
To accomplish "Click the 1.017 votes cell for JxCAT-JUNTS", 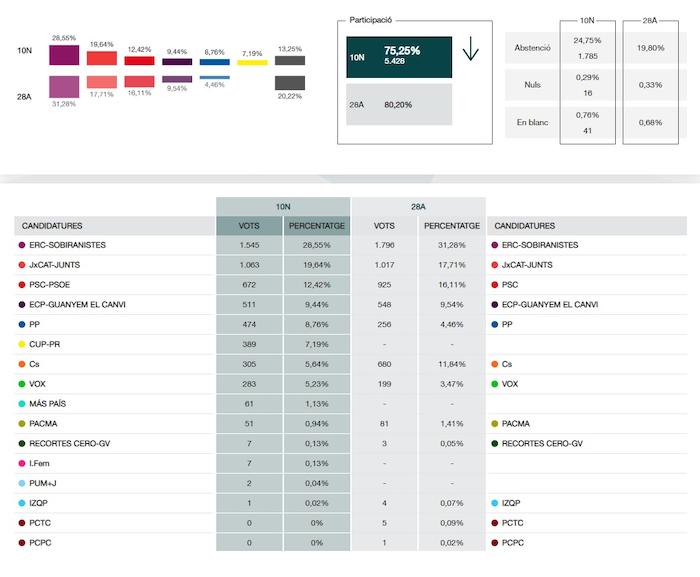I will pos(384,265).
